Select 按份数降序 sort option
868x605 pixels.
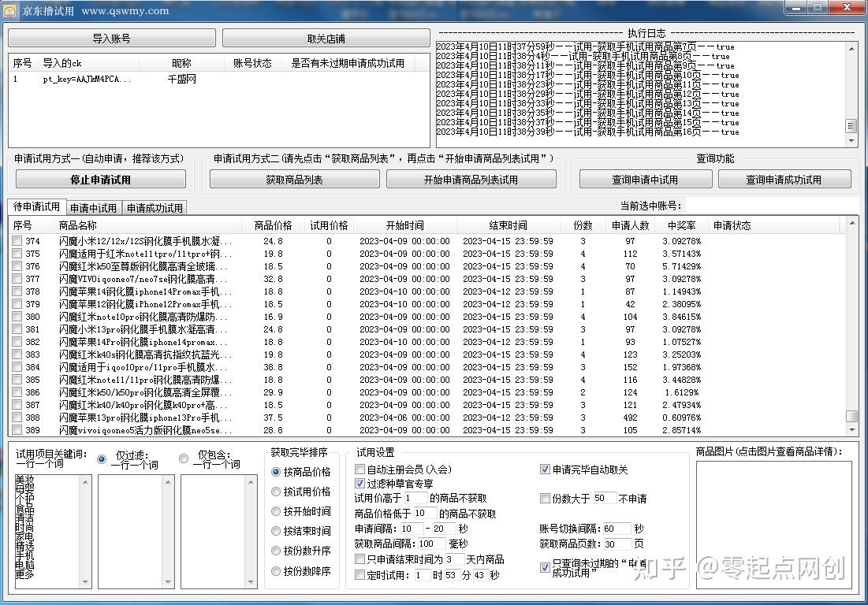click(276, 571)
